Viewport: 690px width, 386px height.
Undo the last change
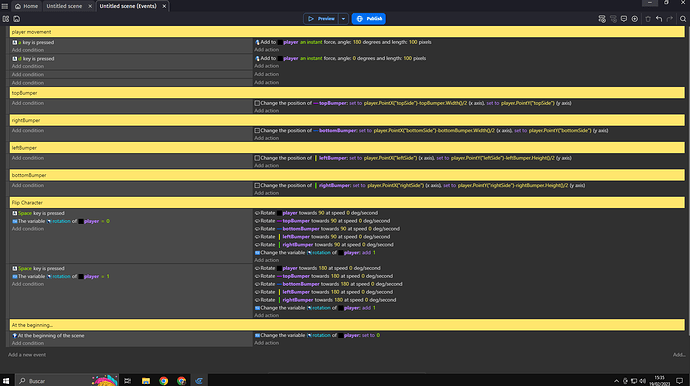click(659, 19)
